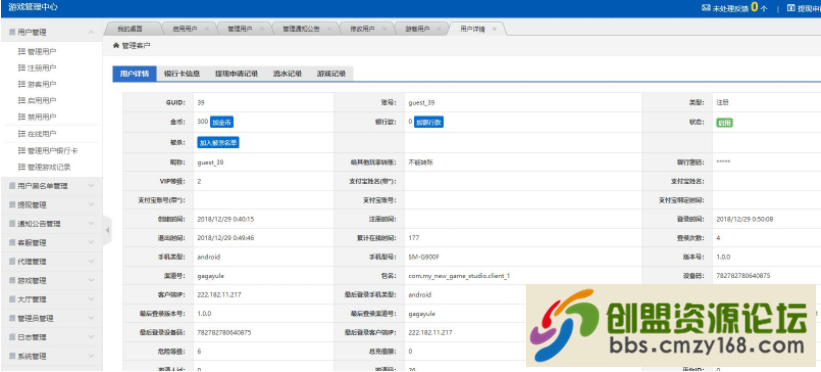Click the 客户端IP value 222.182.11.217
Screen dimensions: 821x372
click(x=219, y=294)
